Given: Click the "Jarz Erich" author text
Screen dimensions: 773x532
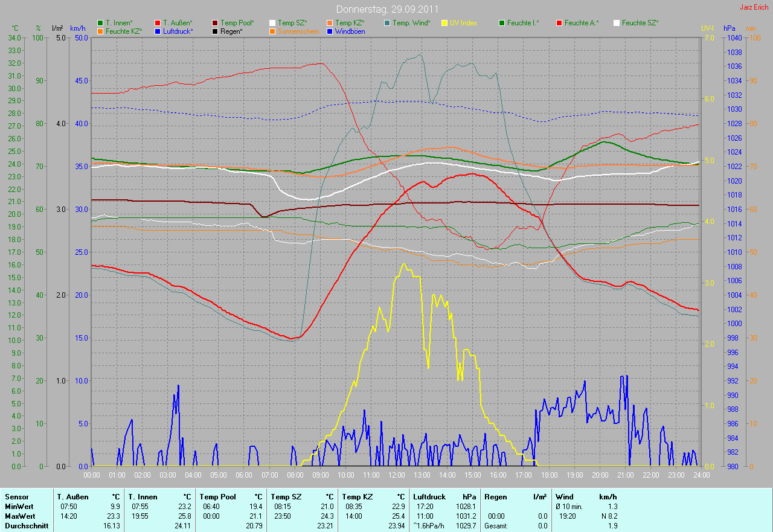Looking at the screenshot, I should pos(755,7).
